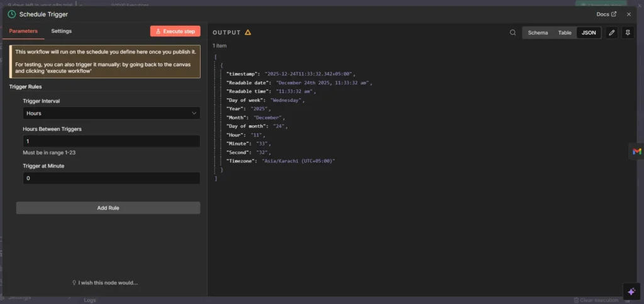Switch output view to Schema
The image size is (644, 304).
click(538, 33)
